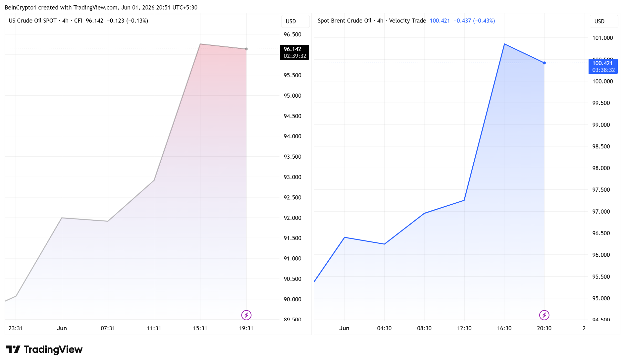The height and width of the screenshot is (364, 625).
Task: Click the 07:31 time label on the US Crude chart
Action: (108, 328)
